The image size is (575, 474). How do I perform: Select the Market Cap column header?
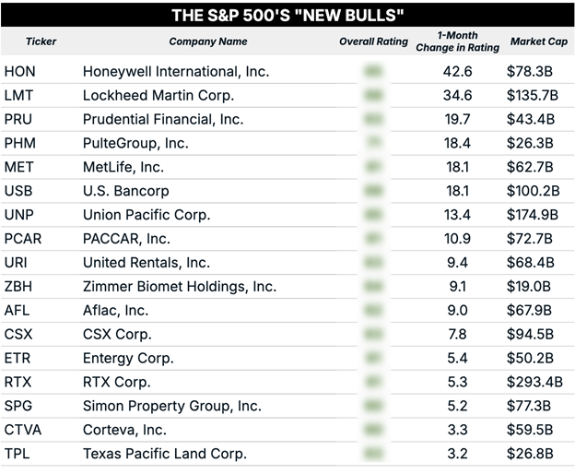click(539, 41)
